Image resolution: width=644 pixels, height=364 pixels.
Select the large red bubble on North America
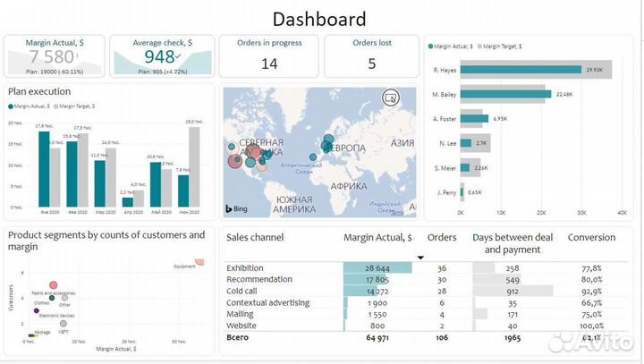coord(236,161)
